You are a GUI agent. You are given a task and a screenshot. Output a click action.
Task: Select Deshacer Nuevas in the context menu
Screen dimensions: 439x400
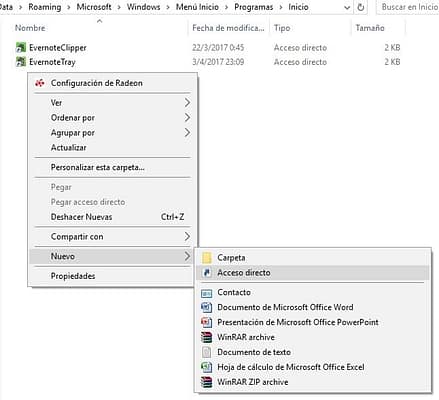(x=112, y=217)
